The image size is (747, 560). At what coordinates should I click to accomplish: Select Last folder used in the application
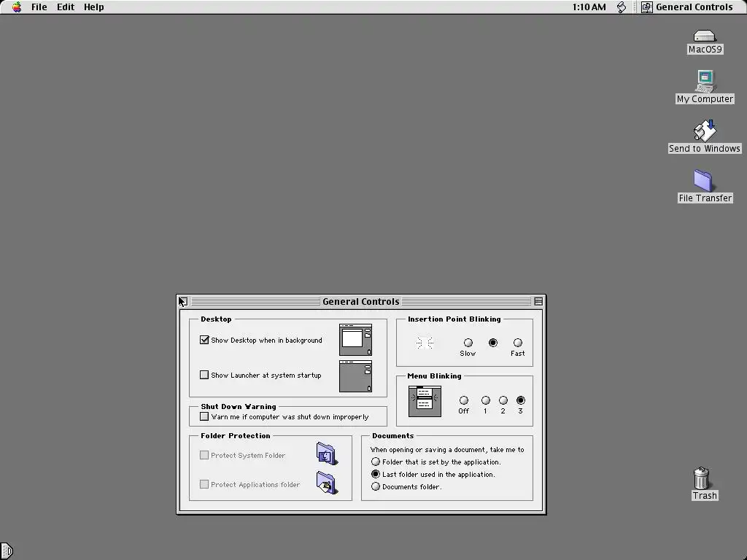coord(376,474)
